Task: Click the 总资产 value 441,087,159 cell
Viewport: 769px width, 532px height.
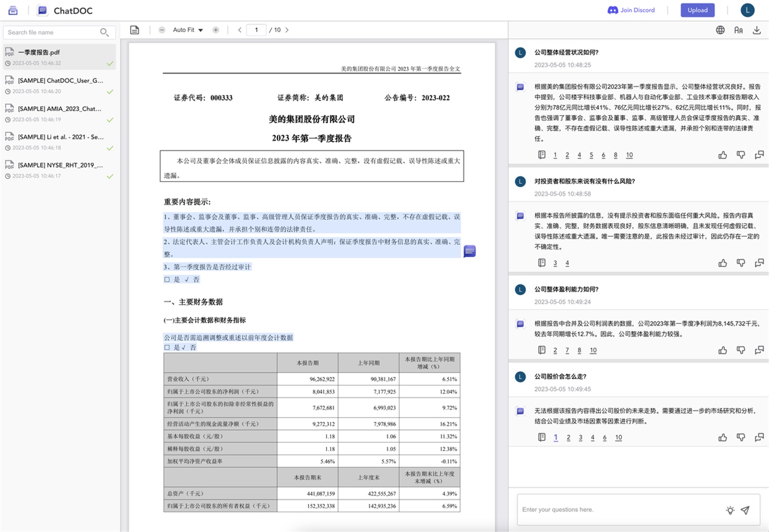Action: 308,494
